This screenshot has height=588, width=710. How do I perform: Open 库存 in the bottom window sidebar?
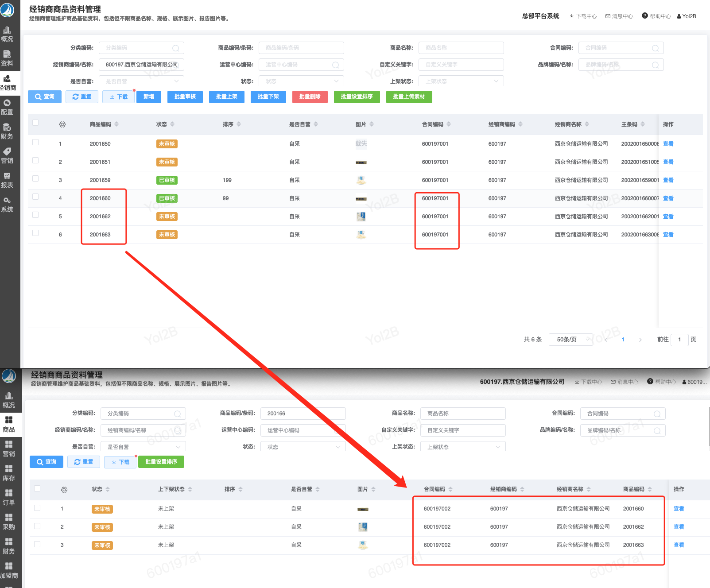click(9, 473)
